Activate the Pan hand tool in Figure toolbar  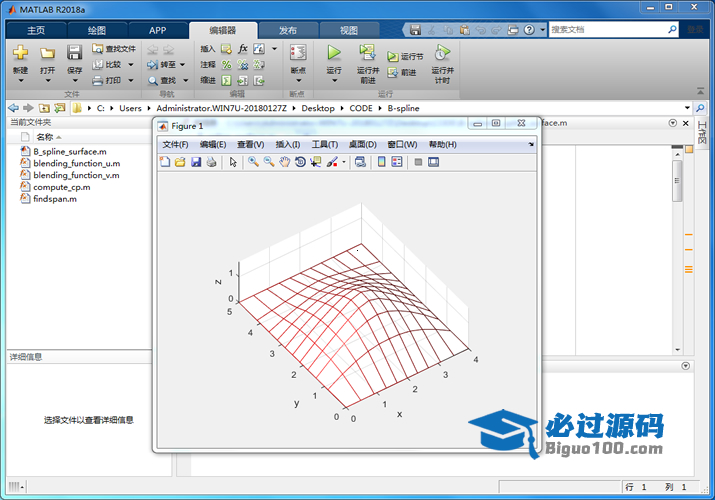[x=284, y=162]
